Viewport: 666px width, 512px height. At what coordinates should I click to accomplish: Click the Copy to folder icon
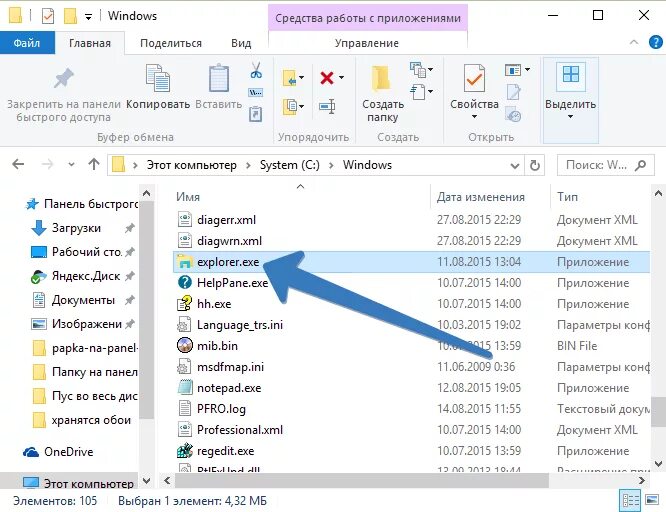tap(290, 106)
